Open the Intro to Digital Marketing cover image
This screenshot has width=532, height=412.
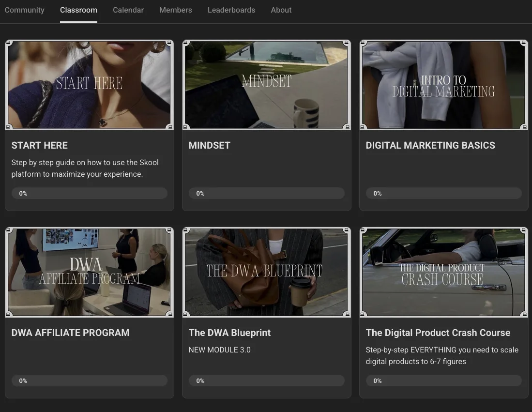(444, 85)
